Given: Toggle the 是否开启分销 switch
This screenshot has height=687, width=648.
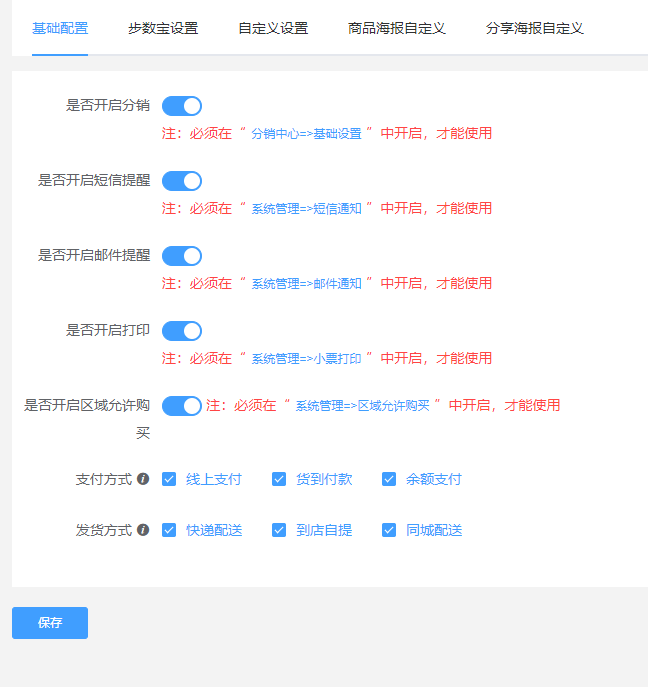Looking at the screenshot, I should [182, 106].
